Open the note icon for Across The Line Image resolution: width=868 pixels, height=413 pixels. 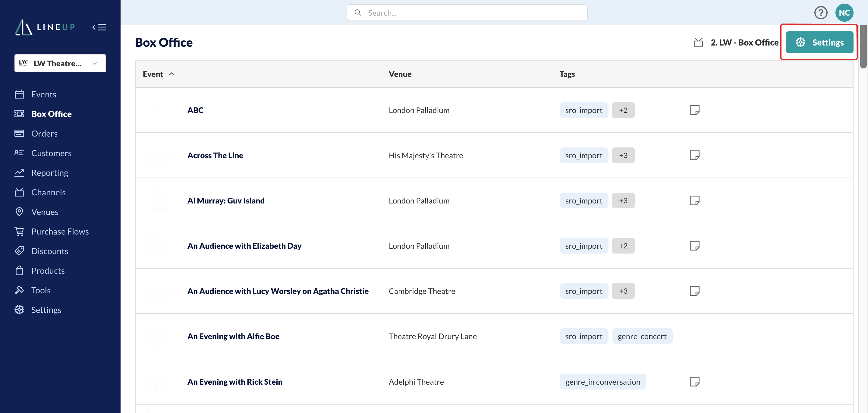point(694,155)
